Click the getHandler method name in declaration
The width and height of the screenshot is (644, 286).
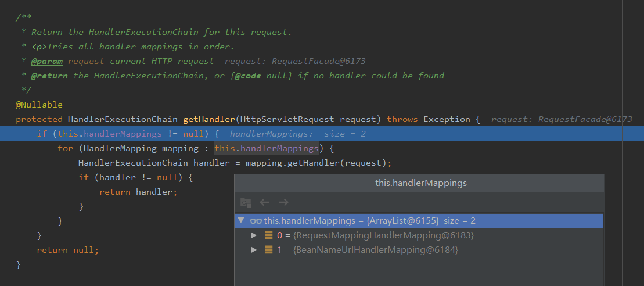click(209, 120)
